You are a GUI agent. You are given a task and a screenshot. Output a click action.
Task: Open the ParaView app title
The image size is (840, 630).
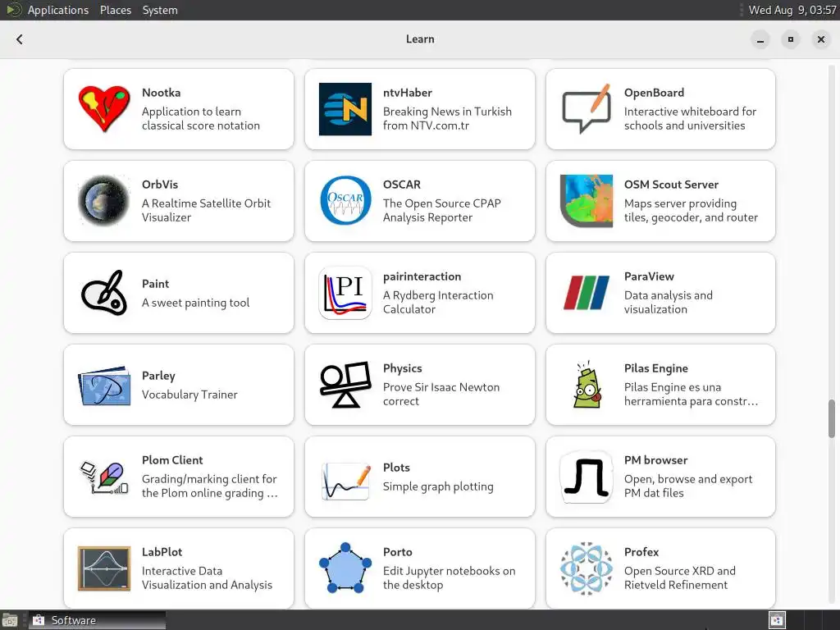pos(649,276)
